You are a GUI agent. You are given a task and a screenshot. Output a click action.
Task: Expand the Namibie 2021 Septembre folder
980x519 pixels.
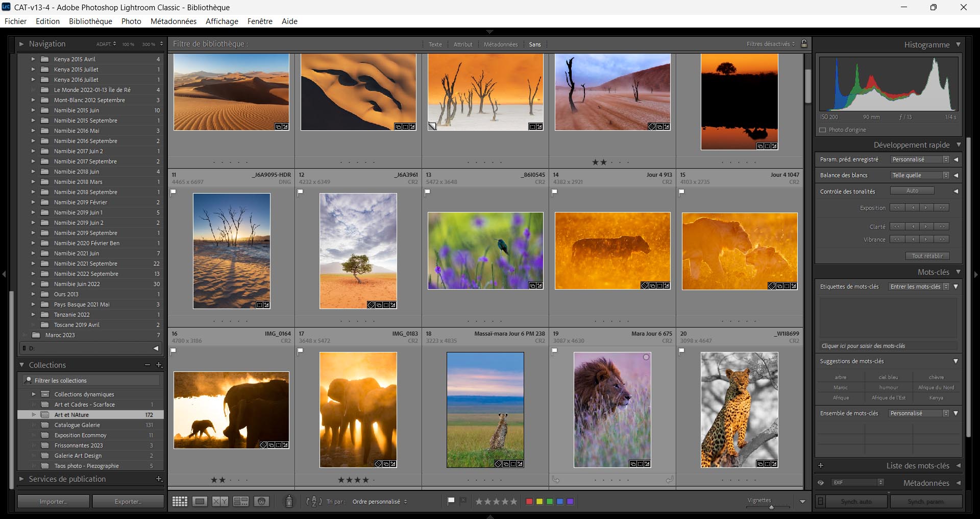(x=33, y=264)
